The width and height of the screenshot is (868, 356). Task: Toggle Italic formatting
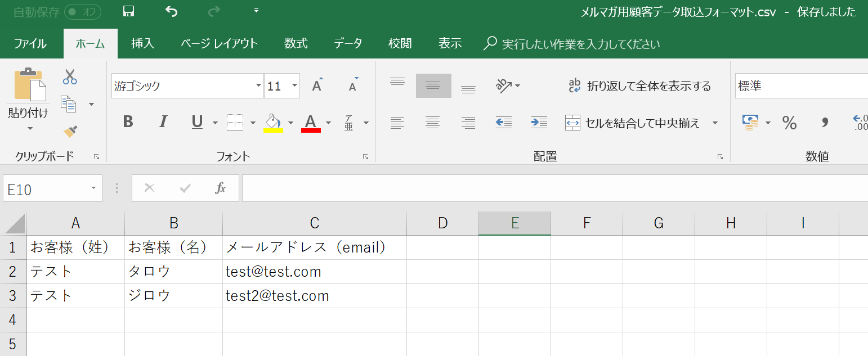coord(163,122)
